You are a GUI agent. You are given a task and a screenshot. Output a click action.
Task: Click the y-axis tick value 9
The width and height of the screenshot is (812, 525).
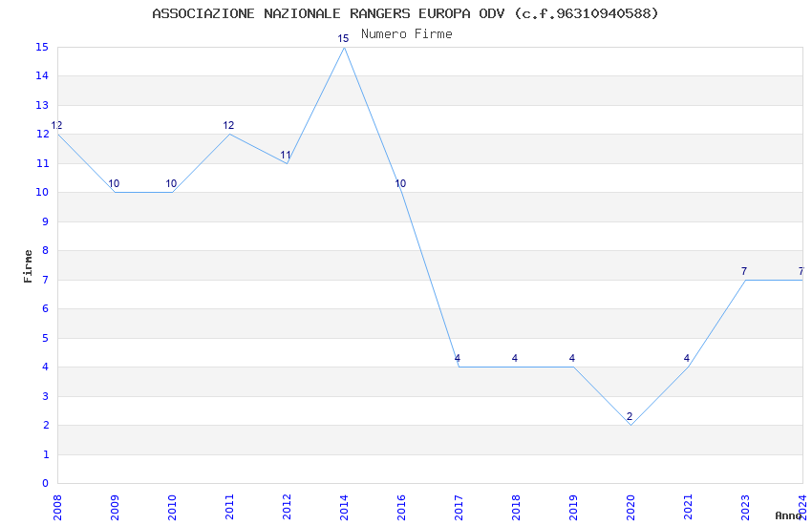(x=46, y=221)
